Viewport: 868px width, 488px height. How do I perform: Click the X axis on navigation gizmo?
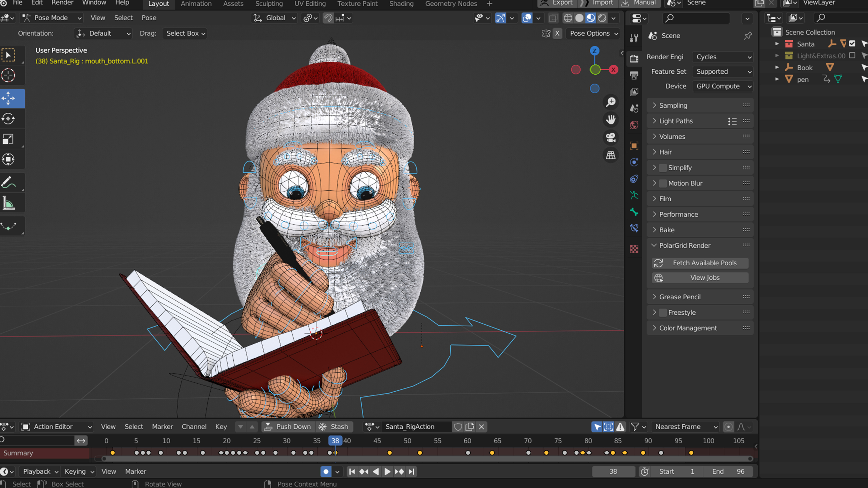[x=613, y=70]
